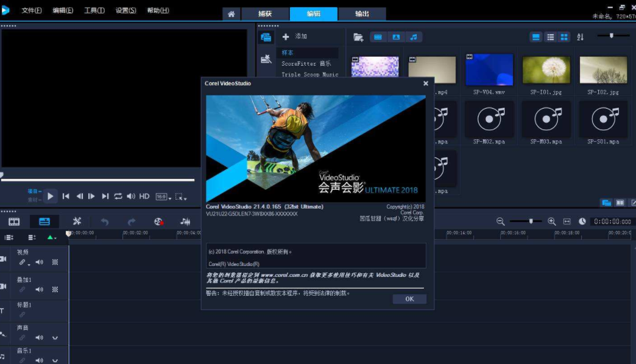Switch library to list view
This screenshot has width=636, height=364.
click(551, 37)
